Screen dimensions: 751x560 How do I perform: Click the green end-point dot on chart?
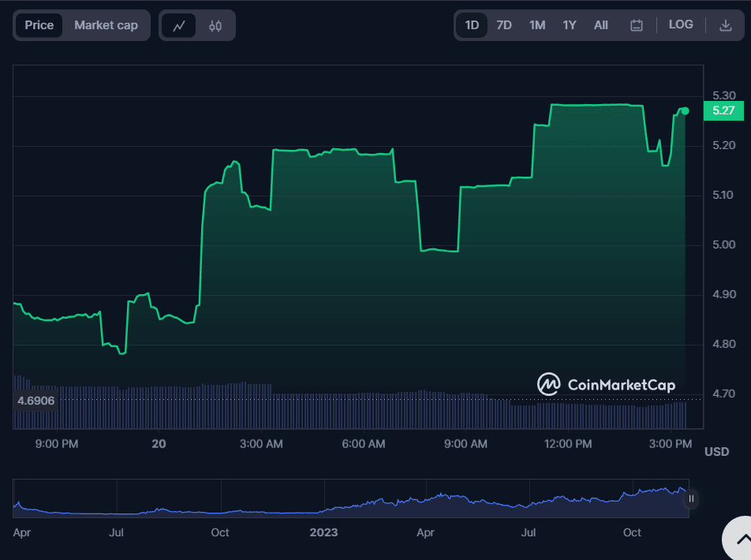[x=685, y=111]
